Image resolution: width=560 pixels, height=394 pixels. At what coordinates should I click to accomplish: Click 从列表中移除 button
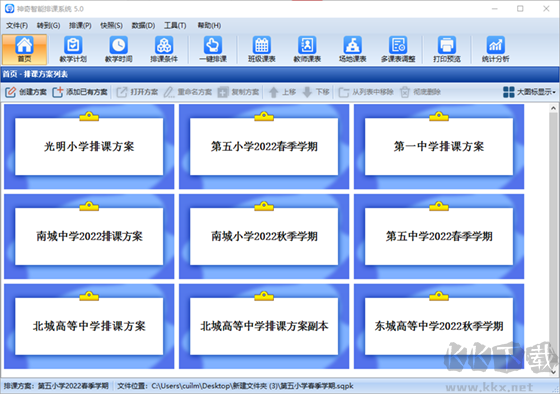[x=366, y=92]
